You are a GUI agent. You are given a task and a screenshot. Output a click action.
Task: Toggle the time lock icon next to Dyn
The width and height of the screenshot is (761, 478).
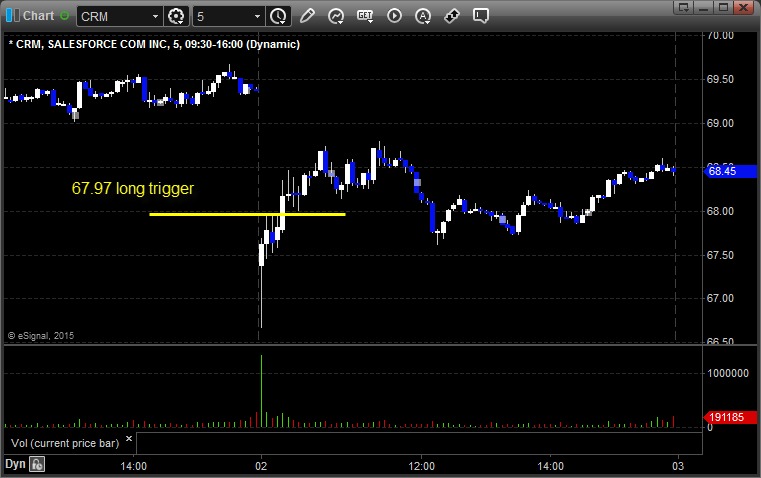(37, 464)
